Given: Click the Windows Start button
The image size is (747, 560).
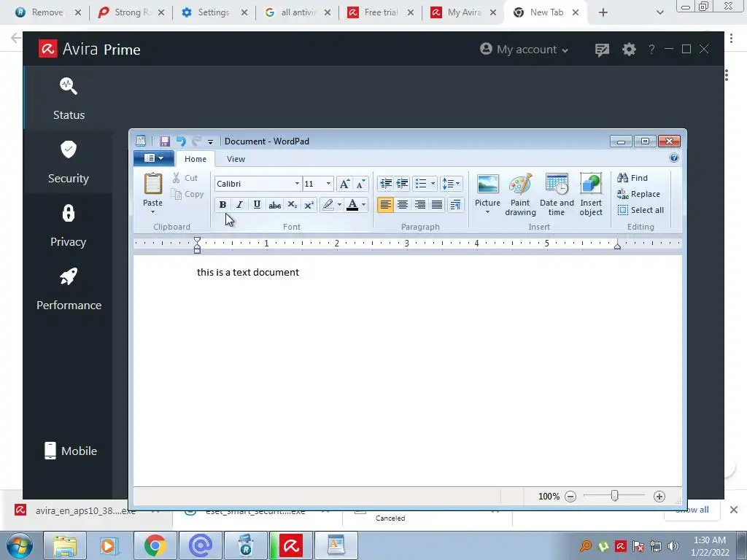Looking at the screenshot, I should pyautogui.click(x=20, y=545).
